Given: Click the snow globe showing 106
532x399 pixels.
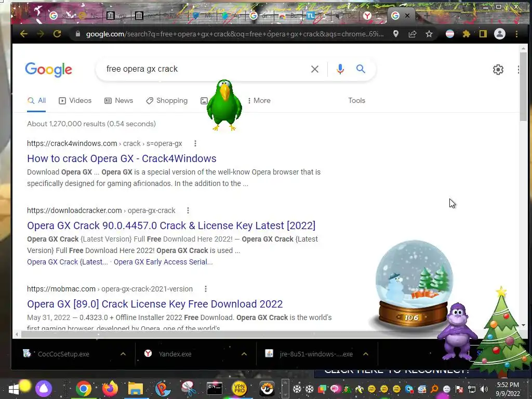Looking at the screenshot, I should (413, 284).
